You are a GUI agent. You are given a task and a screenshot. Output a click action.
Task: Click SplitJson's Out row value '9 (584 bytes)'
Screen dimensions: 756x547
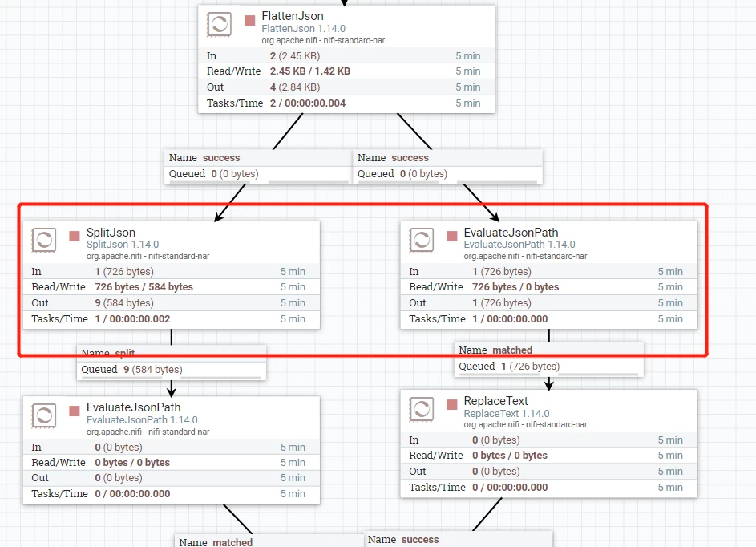coord(124,302)
